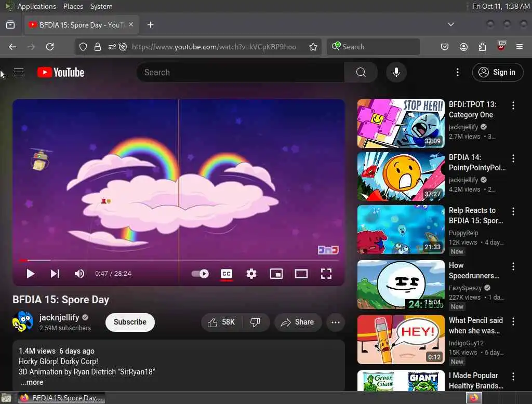532x404 pixels.
Task: Switch to theater mode
Action: 301,274
